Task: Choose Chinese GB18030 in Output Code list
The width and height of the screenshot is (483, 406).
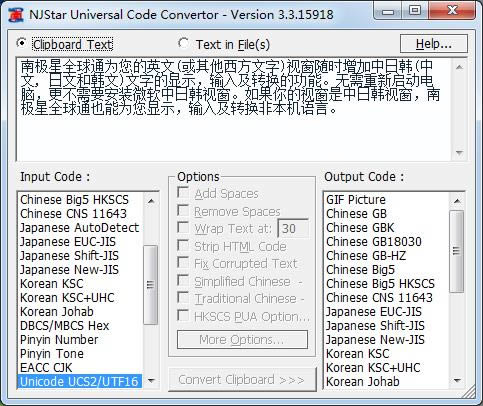Action: tap(374, 242)
